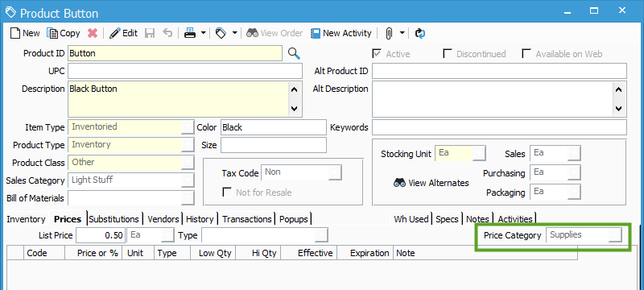Switch to the Inventory tab
The image size is (644, 290).
point(26,219)
